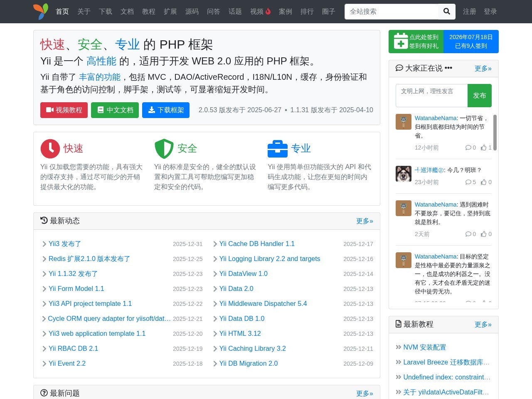The height and width of the screenshot is (399, 532).
Task: Open 更多» in 大家正在说 panel
Action: tap(483, 68)
